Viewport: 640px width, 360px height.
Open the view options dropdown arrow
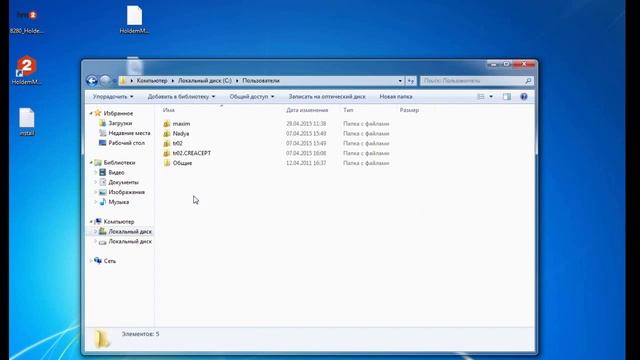(491, 97)
